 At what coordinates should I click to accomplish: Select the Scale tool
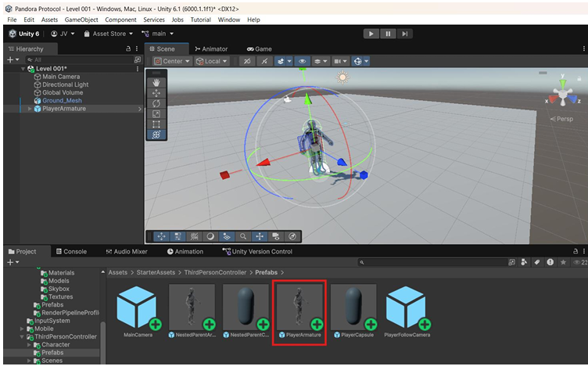[156, 114]
